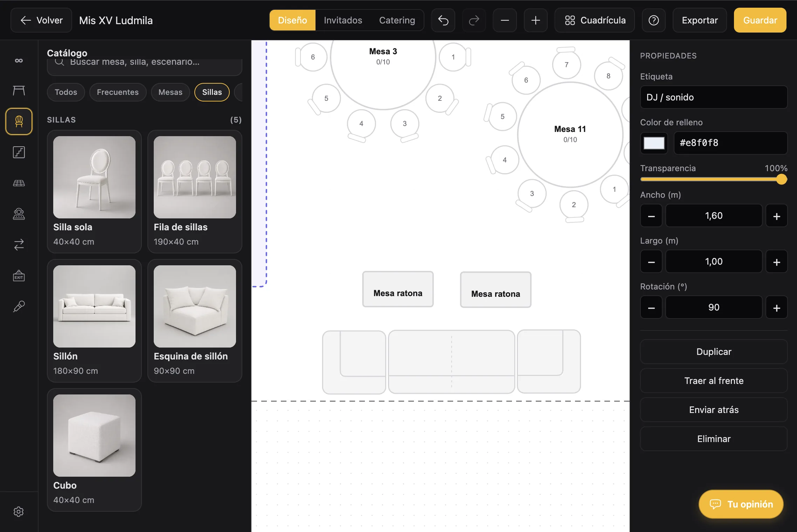Open the help question mark icon

point(653,20)
